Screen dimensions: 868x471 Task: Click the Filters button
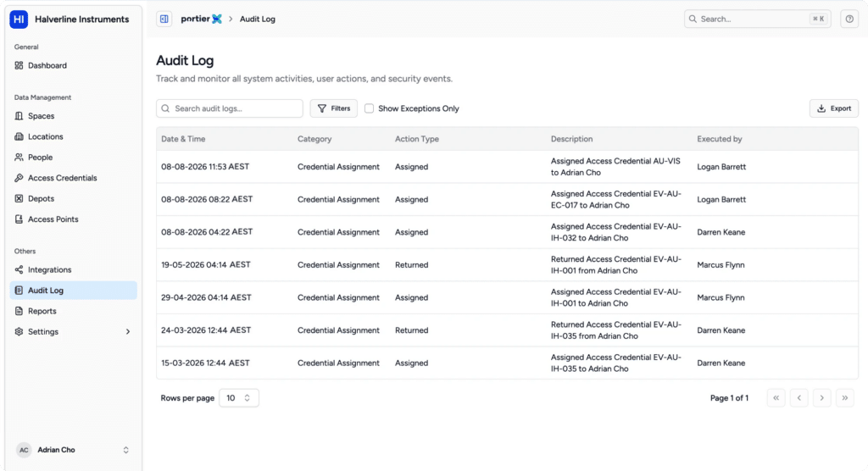pos(334,108)
